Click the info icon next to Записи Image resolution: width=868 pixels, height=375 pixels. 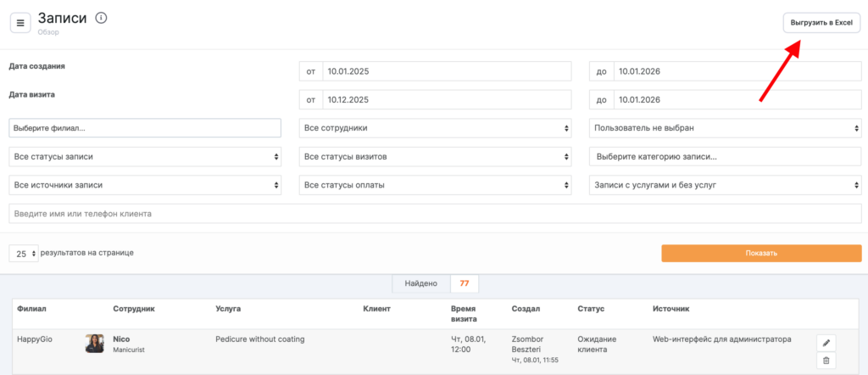click(x=102, y=18)
